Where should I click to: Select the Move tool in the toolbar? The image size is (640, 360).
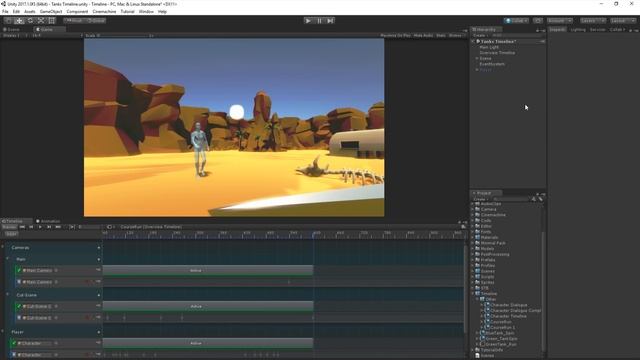pyautogui.click(x=19, y=20)
